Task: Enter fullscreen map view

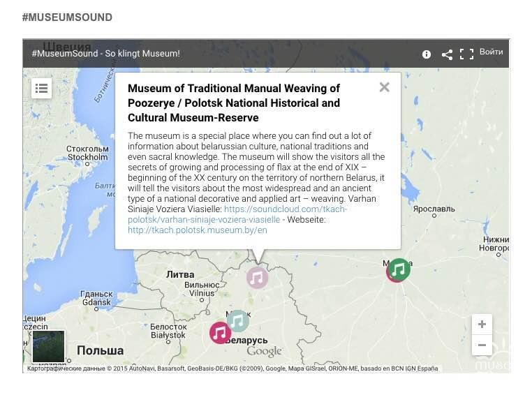Action: (466, 54)
